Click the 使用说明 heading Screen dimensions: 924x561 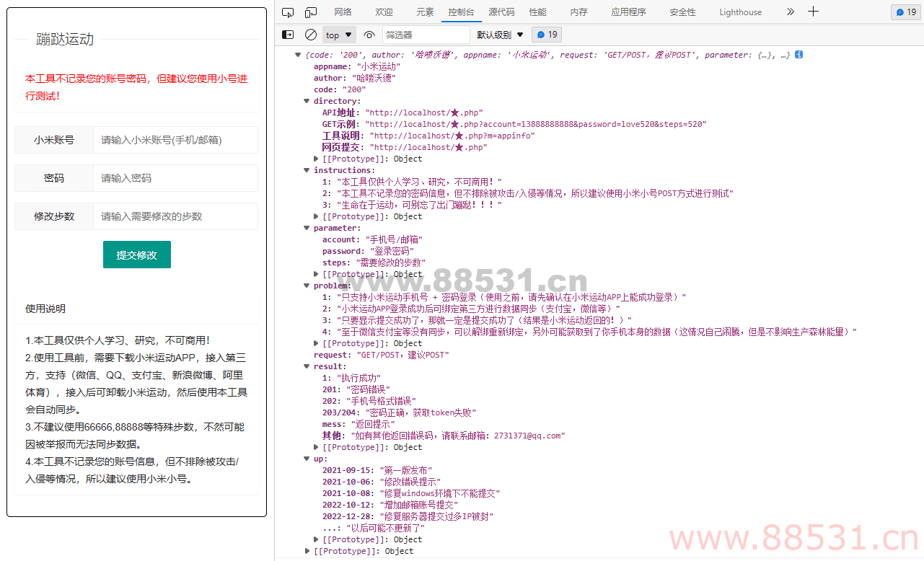tap(45, 309)
